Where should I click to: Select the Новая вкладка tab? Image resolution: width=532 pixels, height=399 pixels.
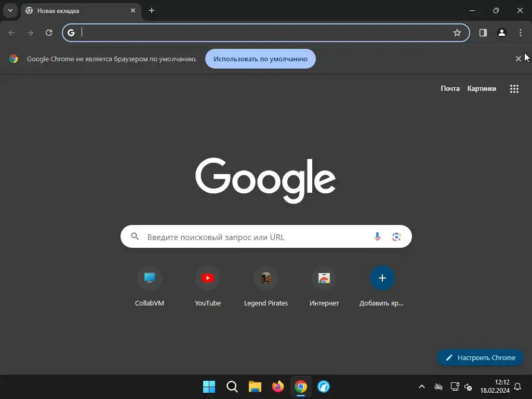pos(81,11)
